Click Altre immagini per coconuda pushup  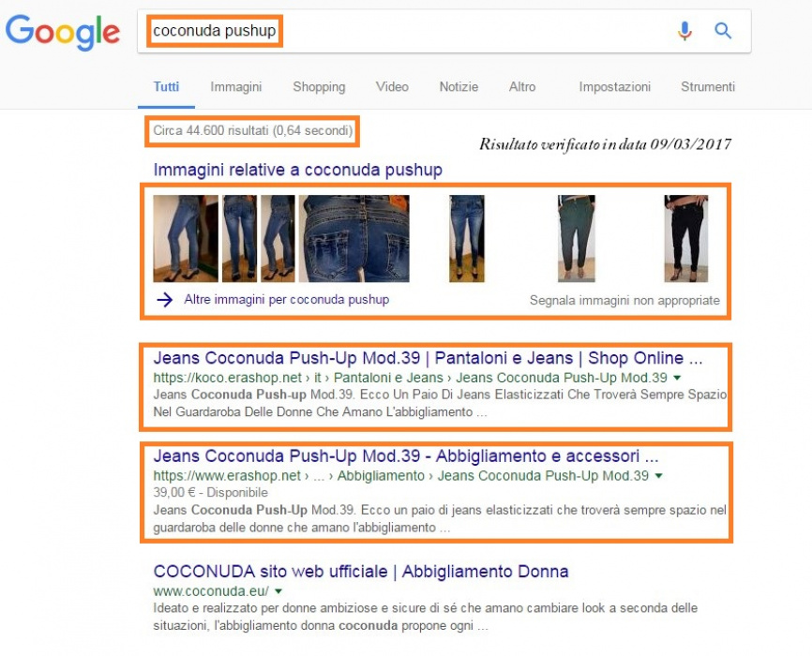286,300
